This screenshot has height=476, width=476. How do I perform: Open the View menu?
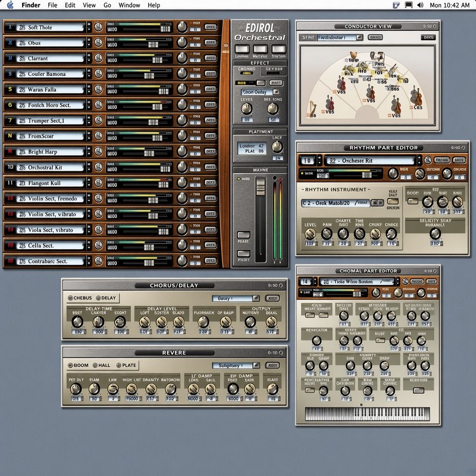(x=89, y=5)
